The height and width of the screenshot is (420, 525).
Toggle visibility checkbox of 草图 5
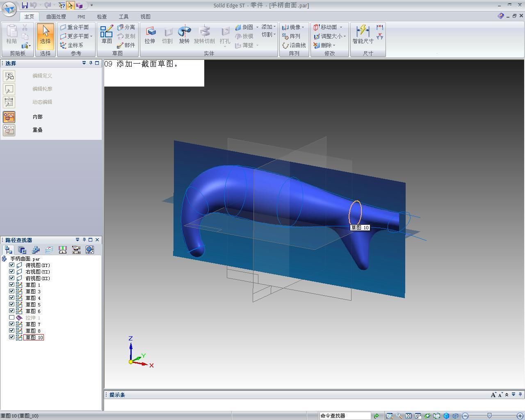click(x=12, y=304)
